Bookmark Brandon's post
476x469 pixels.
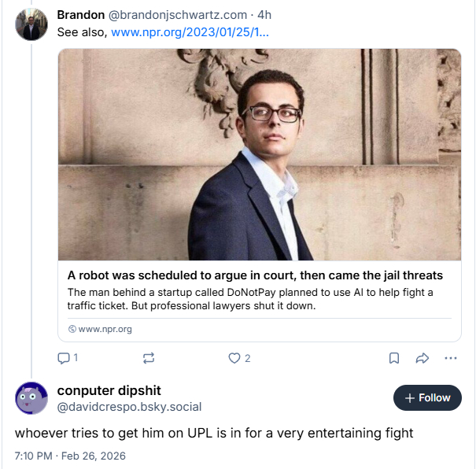click(x=394, y=358)
